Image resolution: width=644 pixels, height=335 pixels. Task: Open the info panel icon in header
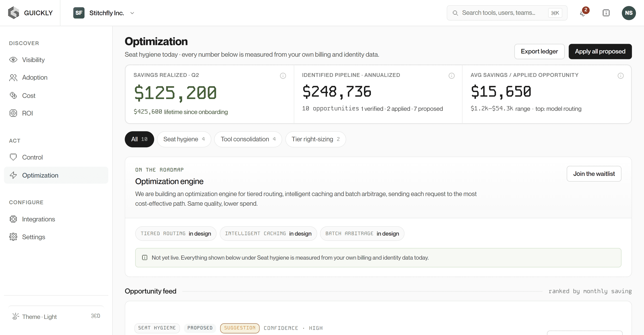(606, 13)
